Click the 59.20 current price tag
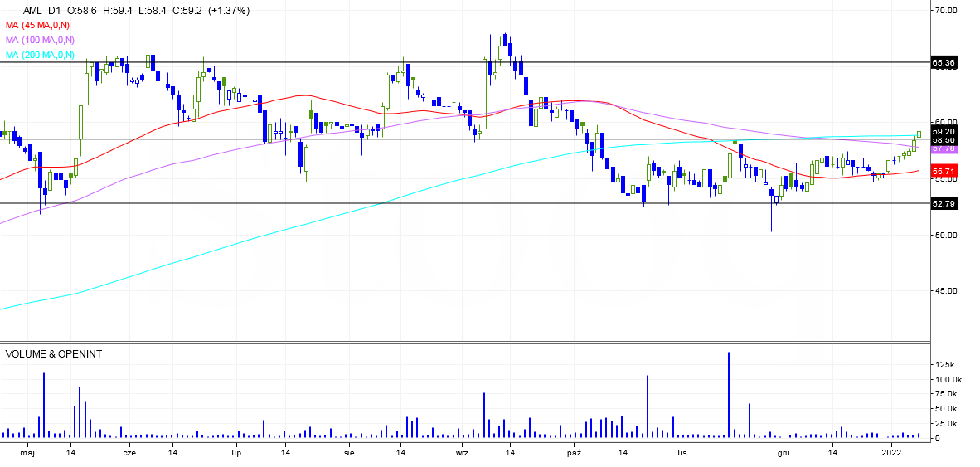Image resolution: width=980 pixels, height=467 pixels. (944, 131)
